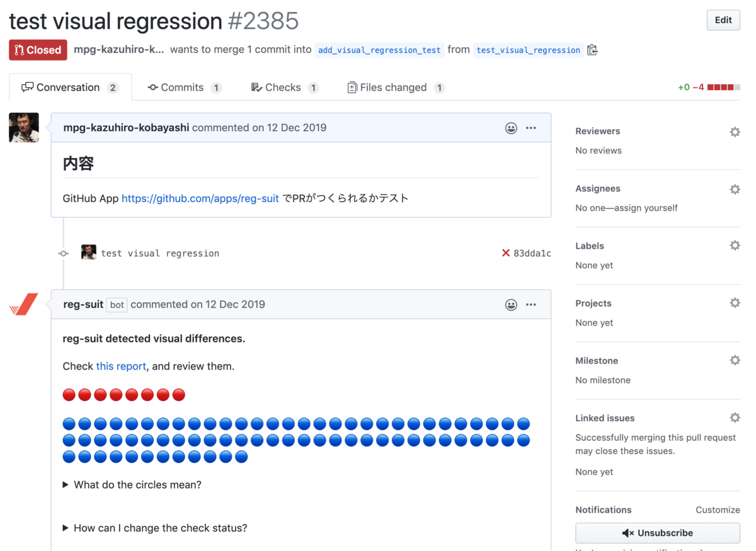Open mpg-kazuhiro-kobayashi large avatar profile
The height and width of the screenshot is (551, 756).
click(x=24, y=127)
